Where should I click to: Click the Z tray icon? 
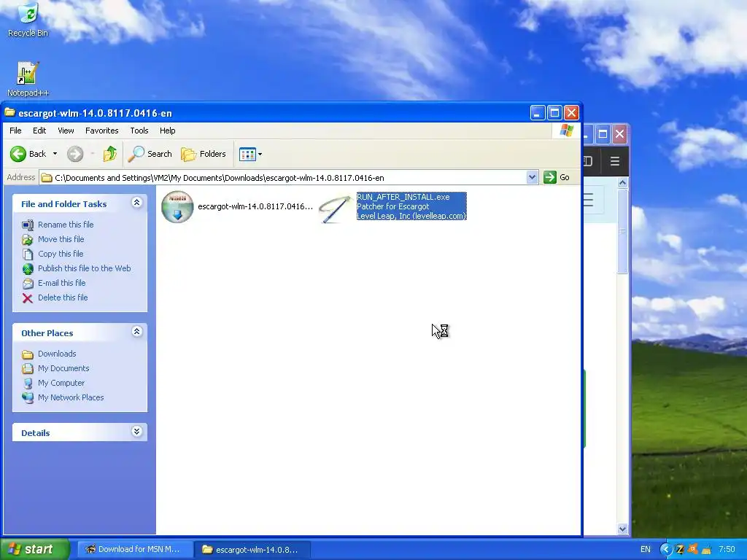coord(680,550)
